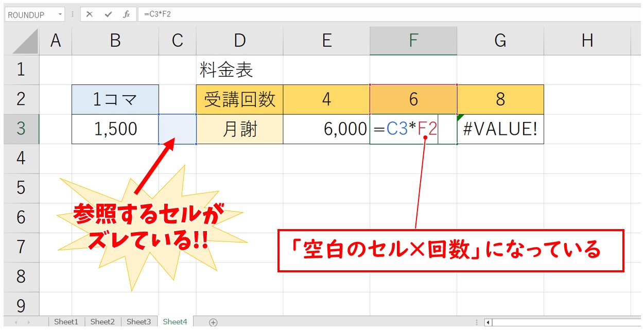The image size is (644, 331).
Task: Switch to the Sheet1 tab
Action: point(66,322)
